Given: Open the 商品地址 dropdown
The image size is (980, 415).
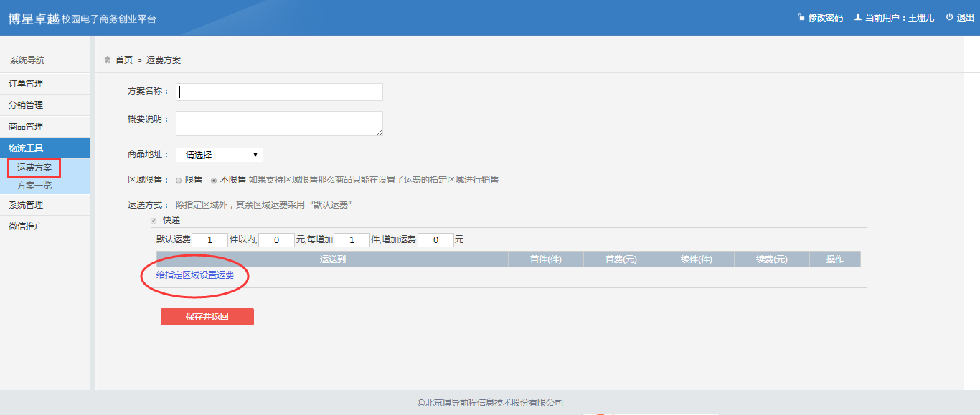Looking at the screenshot, I should [219, 155].
